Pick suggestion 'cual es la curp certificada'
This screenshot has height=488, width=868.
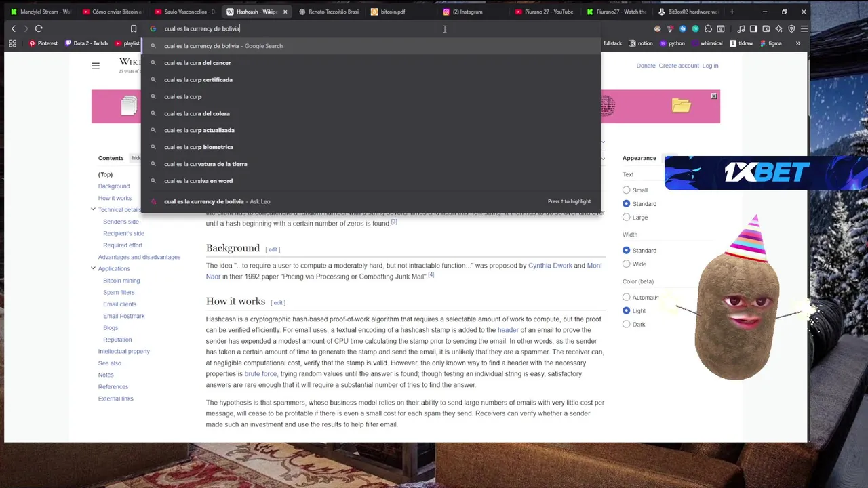pos(370,80)
